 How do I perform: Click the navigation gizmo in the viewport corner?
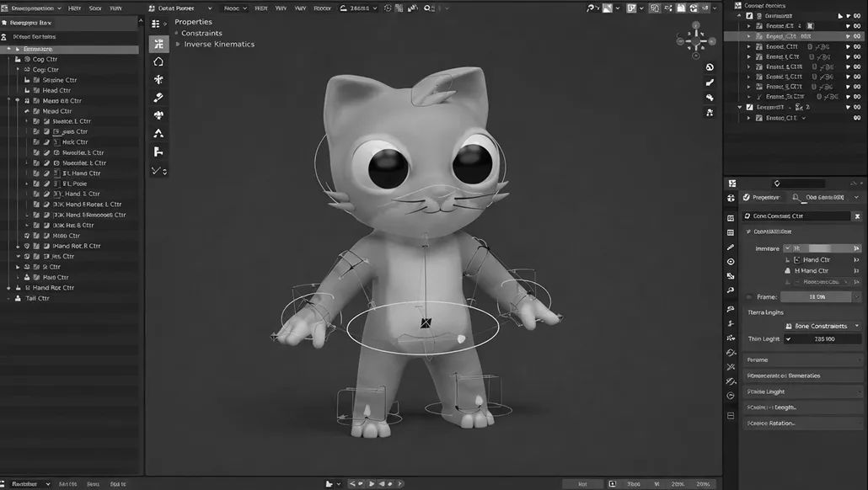pos(696,40)
